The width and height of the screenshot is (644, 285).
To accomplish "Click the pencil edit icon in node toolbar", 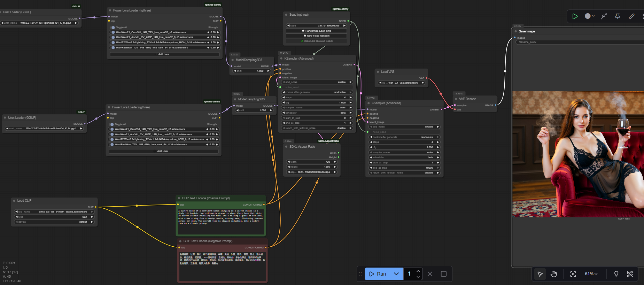I will click(631, 16).
